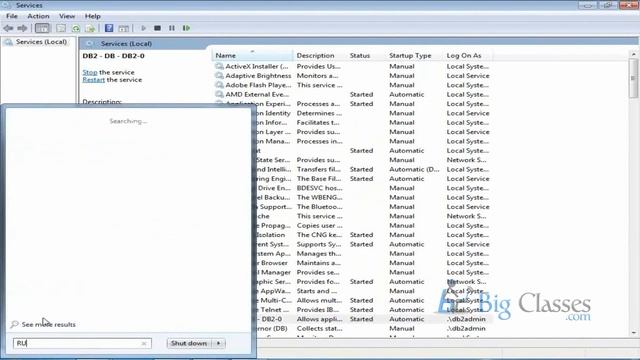Viewport: 640px width, 360px height.
Task: Select the Adobe Flash Player row name
Action: tap(258, 85)
